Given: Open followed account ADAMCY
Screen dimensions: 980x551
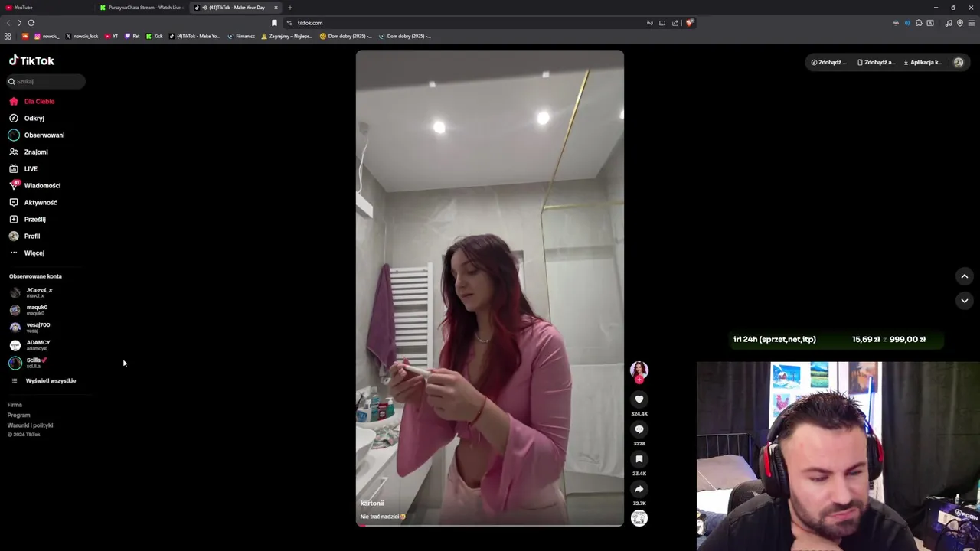Looking at the screenshot, I should pos(30,345).
